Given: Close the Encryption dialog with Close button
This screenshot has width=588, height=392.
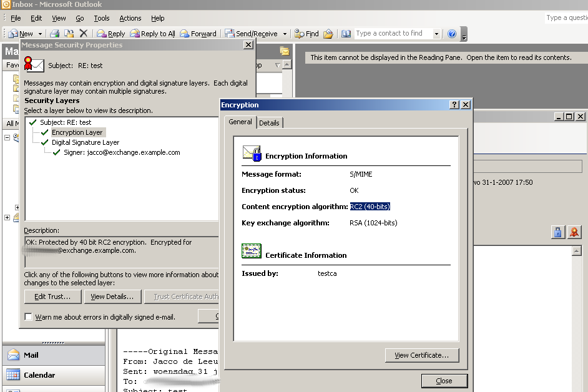Looking at the screenshot, I should coord(444,381).
